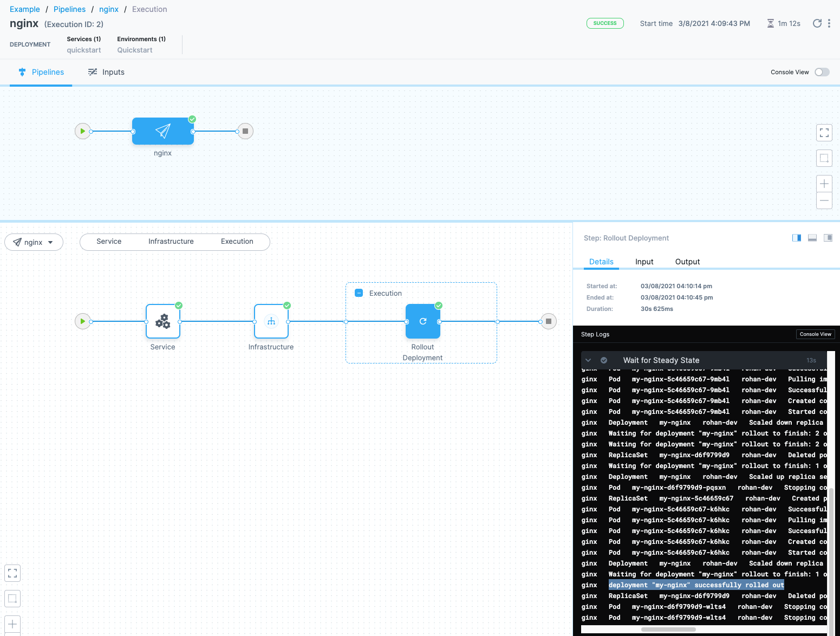The height and width of the screenshot is (636, 840).
Task: Dock step details panel to the bottom
Action: coord(812,238)
